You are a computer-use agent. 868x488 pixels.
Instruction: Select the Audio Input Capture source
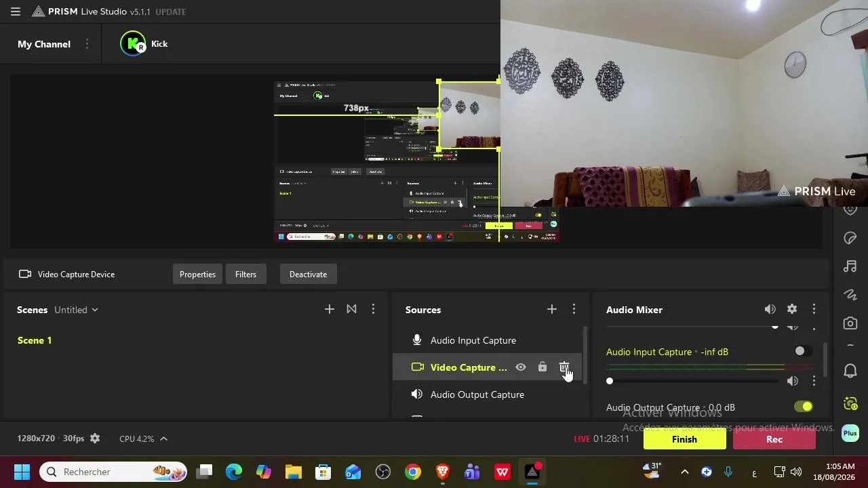point(487,340)
